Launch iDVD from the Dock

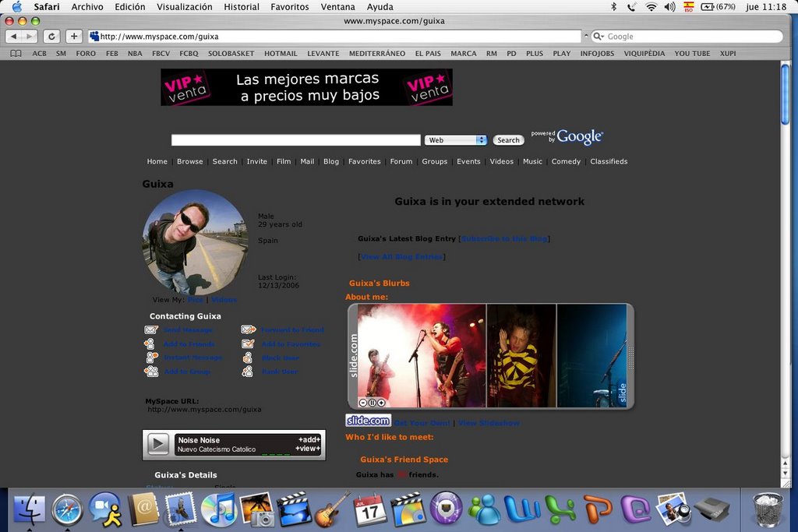[x=408, y=509]
